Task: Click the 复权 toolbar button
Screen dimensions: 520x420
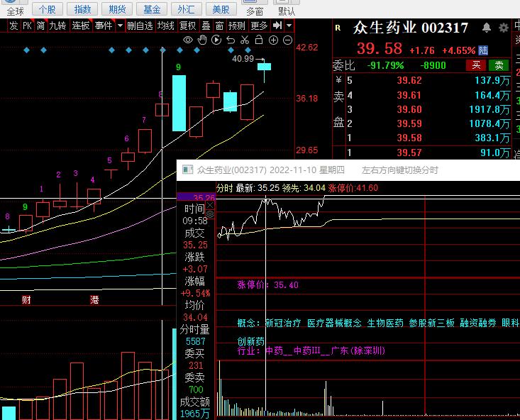Action: tap(188, 26)
